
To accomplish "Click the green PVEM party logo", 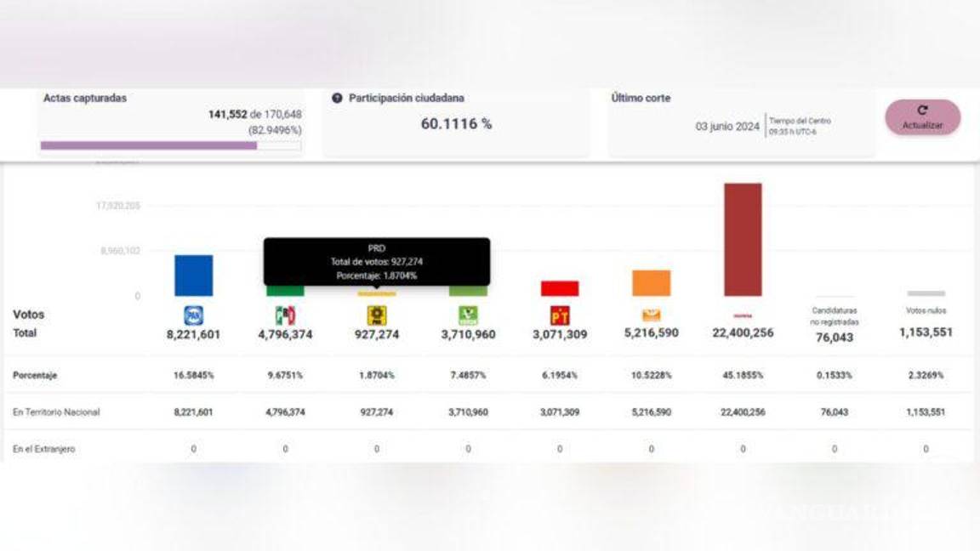I will (468, 315).
